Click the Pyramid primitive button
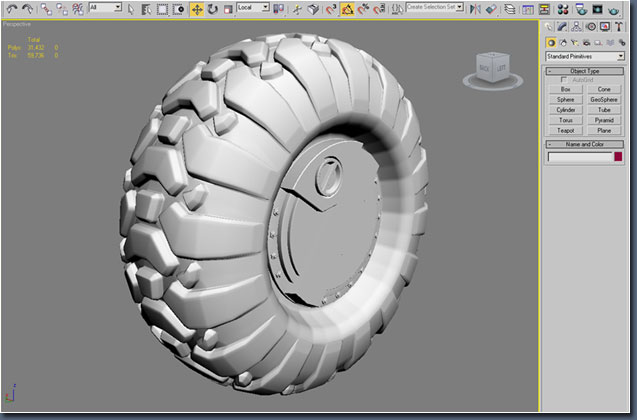This screenshot has width=637, height=420. coord(604,120)
